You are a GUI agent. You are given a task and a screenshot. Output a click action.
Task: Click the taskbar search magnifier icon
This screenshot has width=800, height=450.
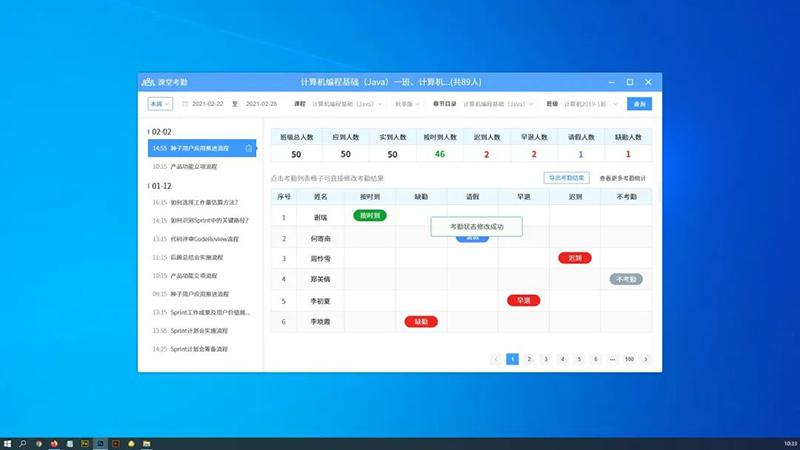pyautogui.click(x=23, y=442)
